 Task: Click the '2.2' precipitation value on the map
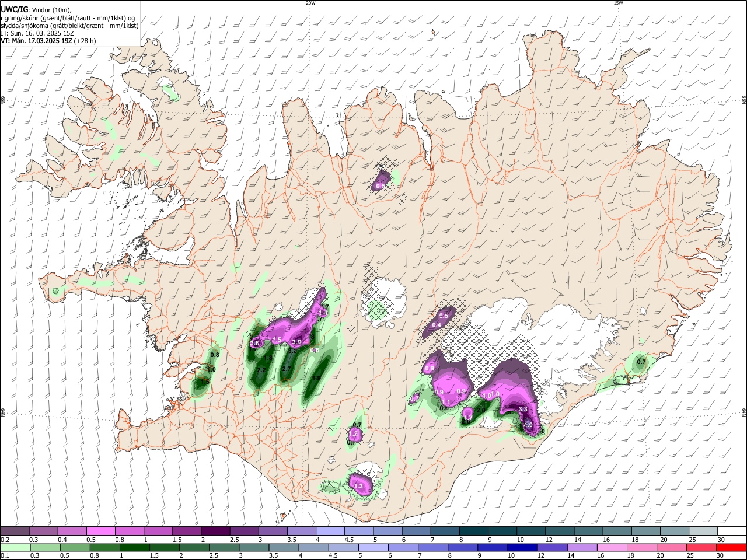(x=261, y=370)
